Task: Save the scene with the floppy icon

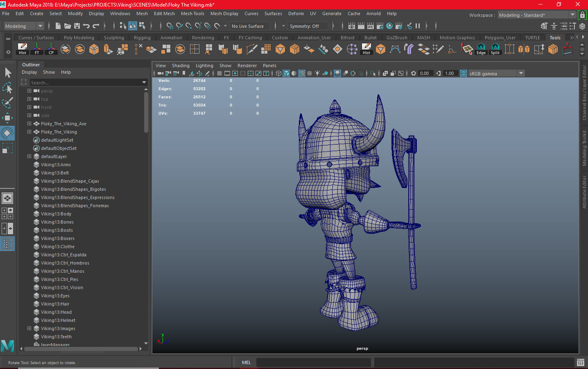Action: (77, 26)
